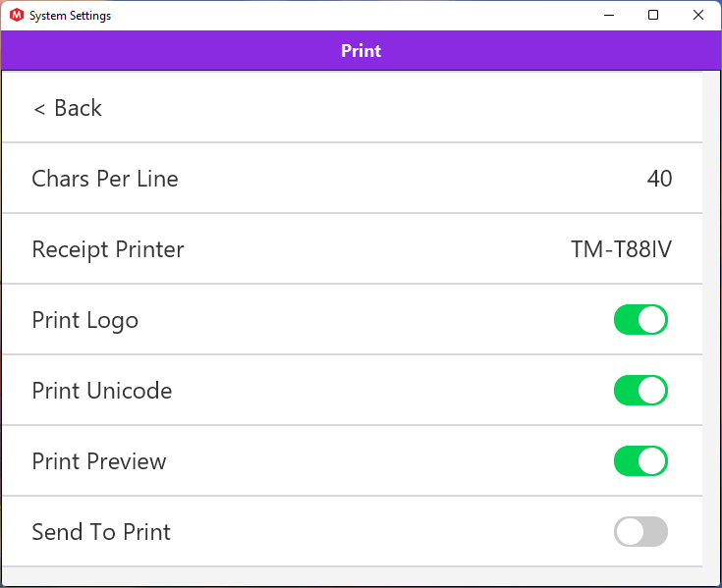Click the Print Unicode label text

point(102,391)
